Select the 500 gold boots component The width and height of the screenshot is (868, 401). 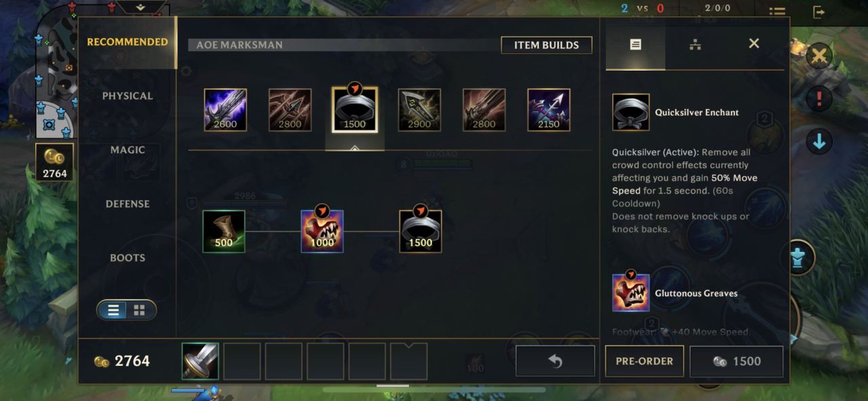pos(224,231)
